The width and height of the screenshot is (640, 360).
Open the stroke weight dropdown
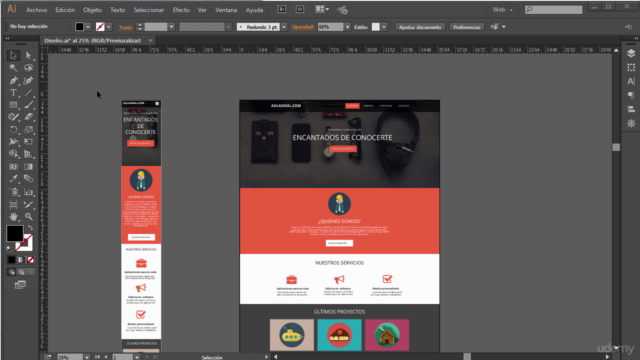click(171, 27)
